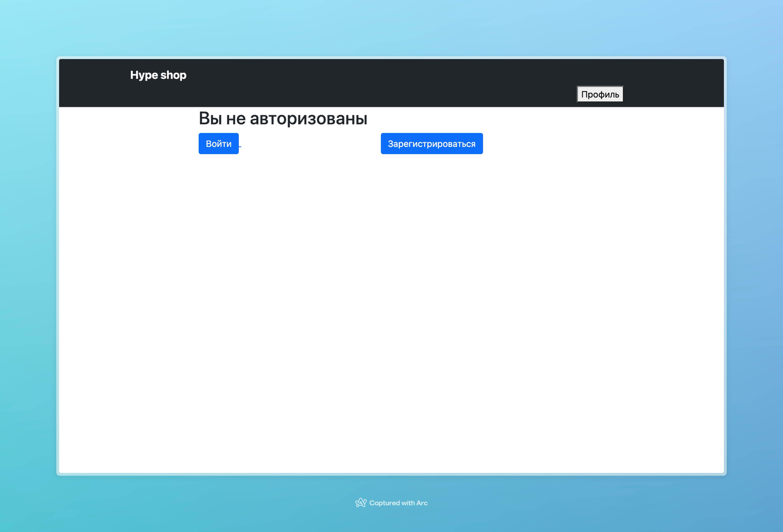Viewport: 783px width, 532px height.
Task: Click the word "Arc" in bottom caption
Action: pos(422,503)
